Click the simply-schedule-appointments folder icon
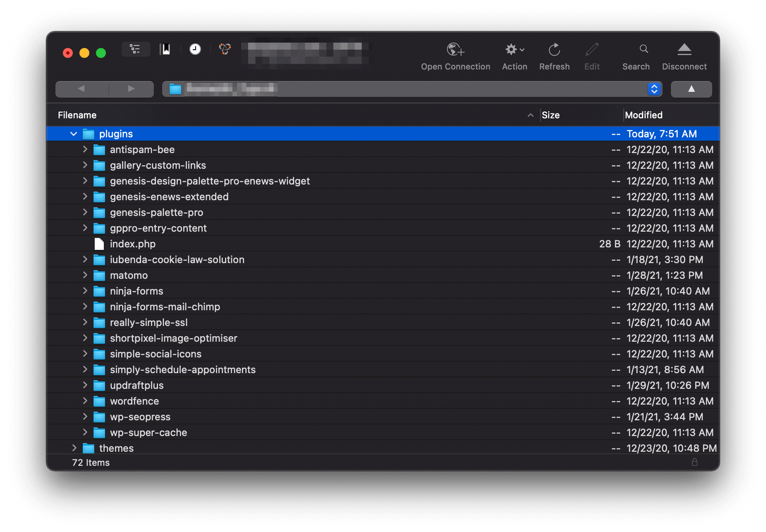Screen dimensions: 766x532 pos(99,370)
